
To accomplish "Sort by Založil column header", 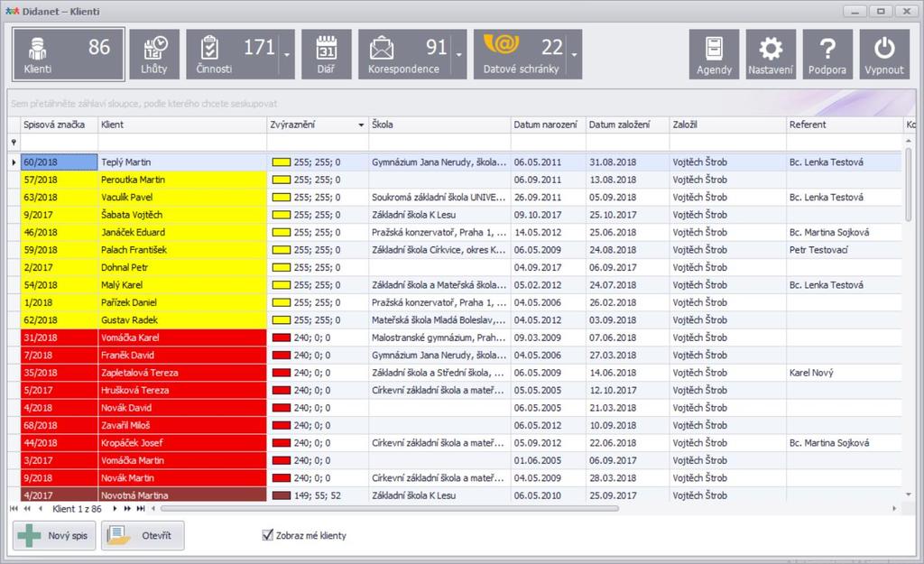I will coord(728,125).
